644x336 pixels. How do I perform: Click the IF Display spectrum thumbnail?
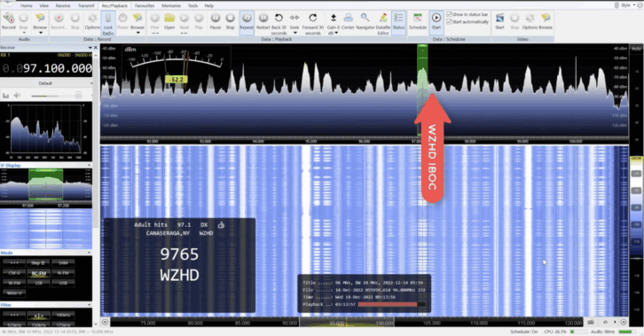coord(46,184)
